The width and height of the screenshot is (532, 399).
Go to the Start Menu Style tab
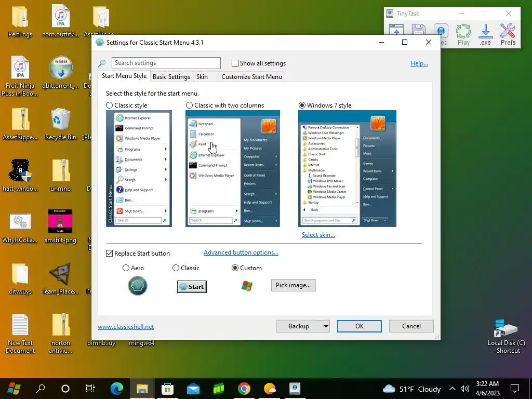click(124, 76)
